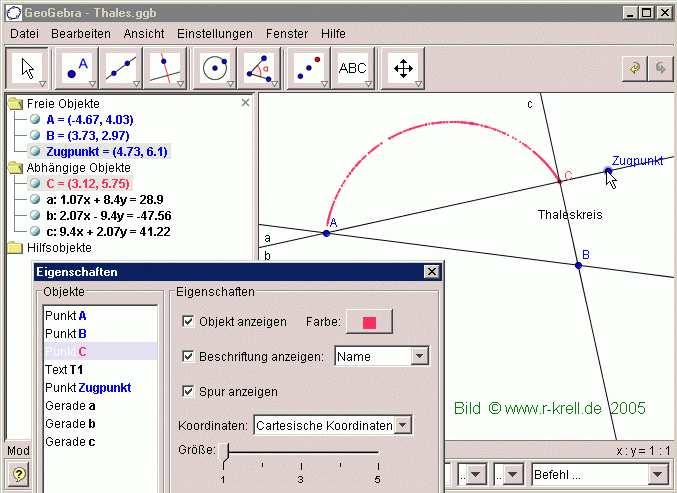
Task: Select the Angle tool
Action: [260, 68]
